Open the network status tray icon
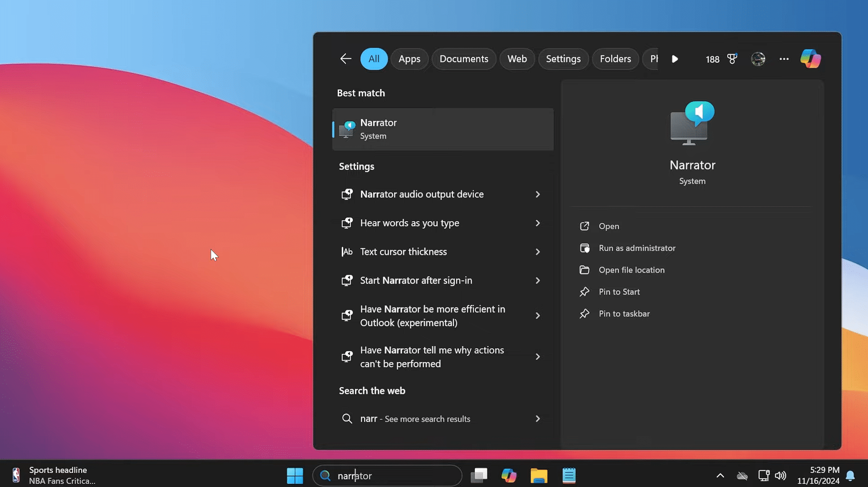Viewport: 868px width, 487px height. tap(763, 476)
